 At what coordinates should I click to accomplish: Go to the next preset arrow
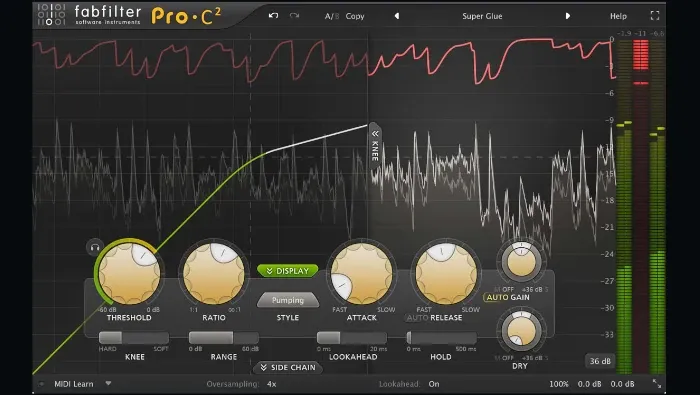click(x=568, y=16)
